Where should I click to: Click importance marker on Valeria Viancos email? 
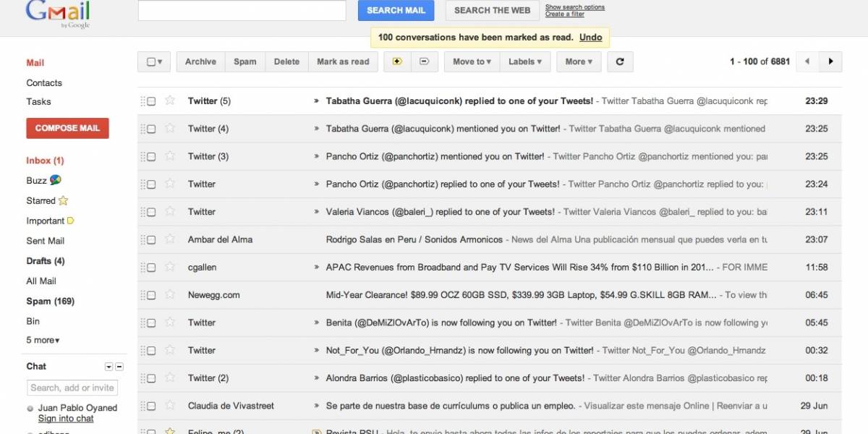click(316, 211)
